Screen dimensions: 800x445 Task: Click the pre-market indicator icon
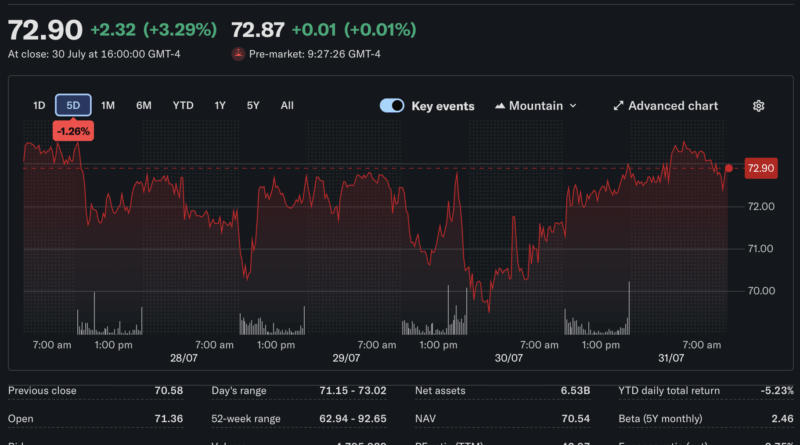[x=238, y=54]
